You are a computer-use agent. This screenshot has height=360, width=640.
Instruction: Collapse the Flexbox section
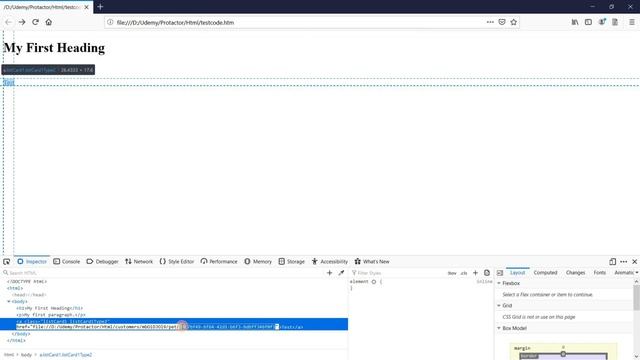point(499,283)
